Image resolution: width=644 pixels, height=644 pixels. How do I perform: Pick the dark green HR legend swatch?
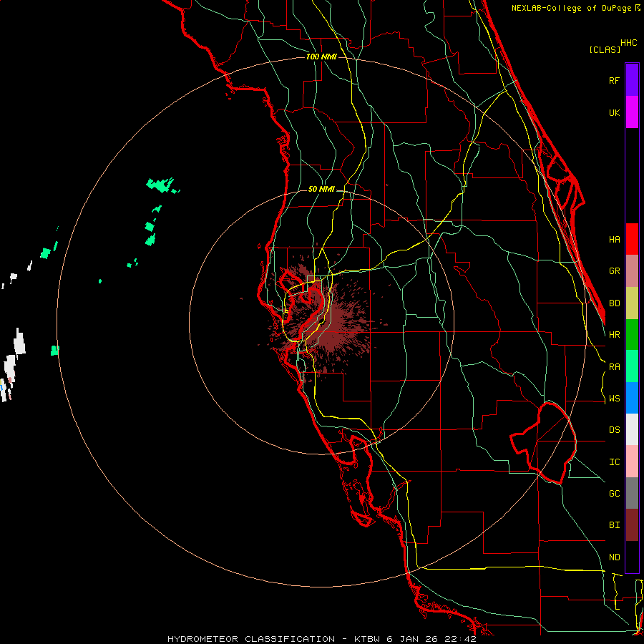[x=632, y=335]
